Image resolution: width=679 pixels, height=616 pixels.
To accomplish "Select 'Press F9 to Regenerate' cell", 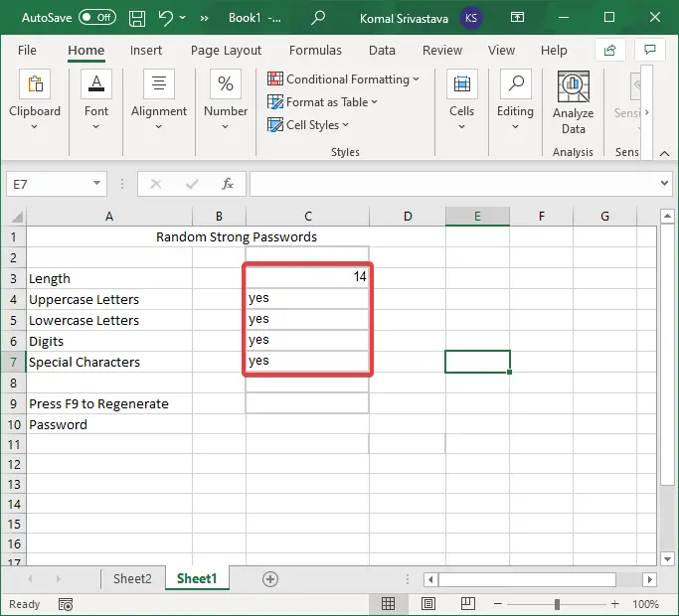I will point(109,404).
